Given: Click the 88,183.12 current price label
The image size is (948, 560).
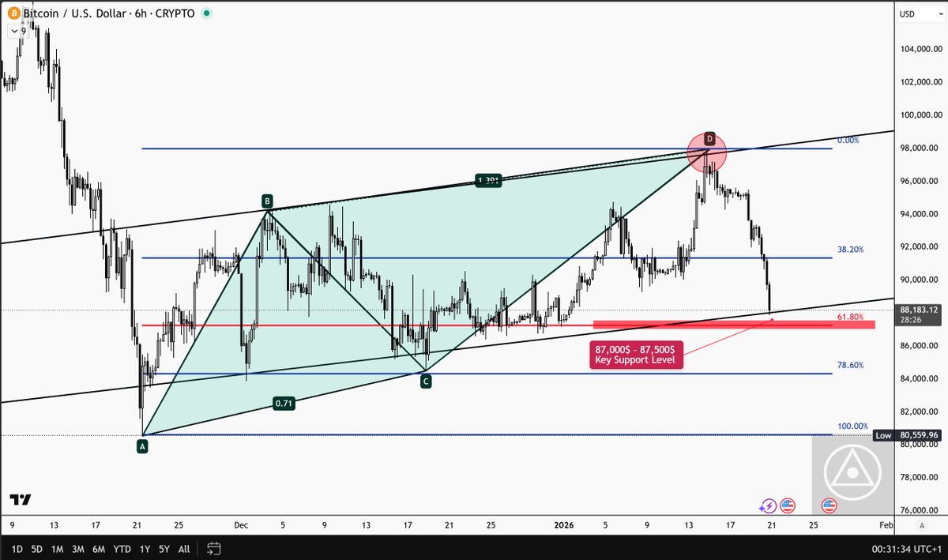Looking at the screenshot, I should pos(920,314).
